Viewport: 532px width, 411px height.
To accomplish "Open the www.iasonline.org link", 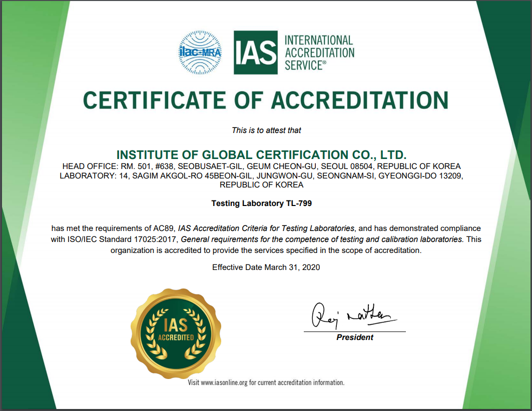I will [224, 382].
